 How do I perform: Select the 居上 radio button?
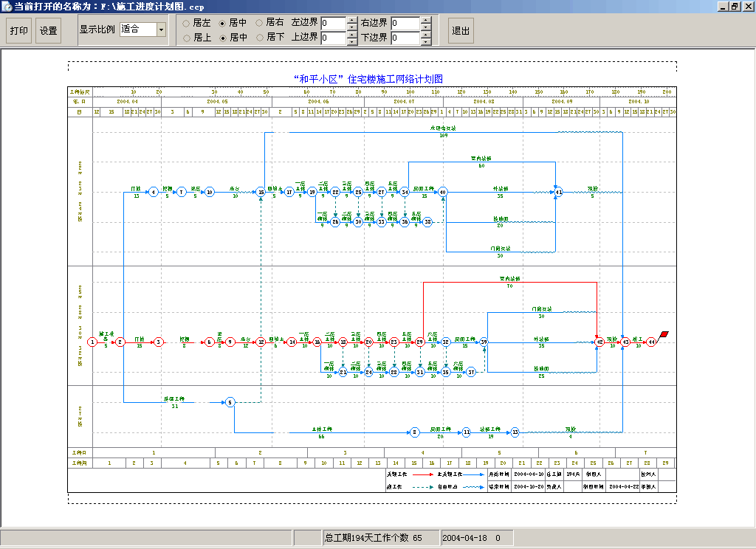pyautogui.click(x=186, y=38)
